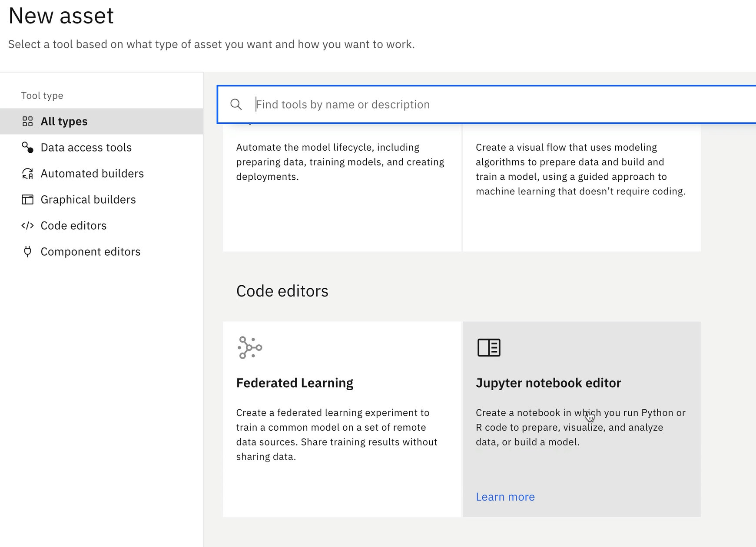The width and height of the screenshot is (756, 547).
Task: Click the magnifying glass search icon
Action: coord(236,105)
